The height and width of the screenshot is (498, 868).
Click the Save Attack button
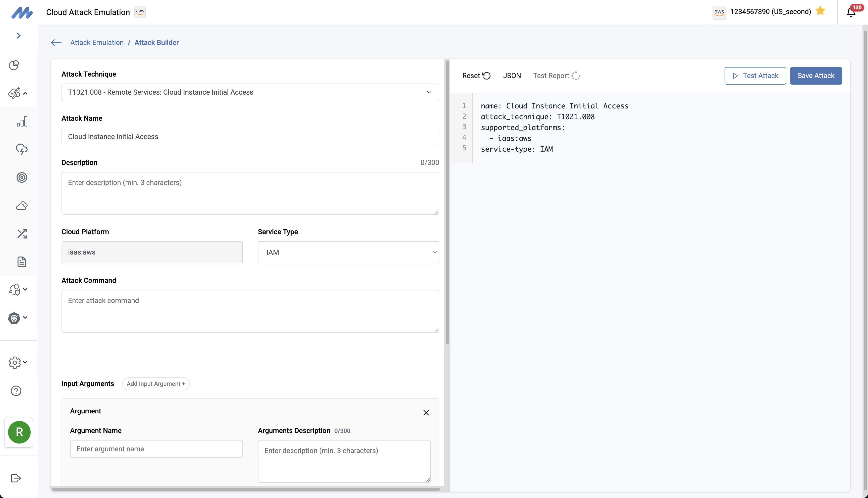click(816, 76)
